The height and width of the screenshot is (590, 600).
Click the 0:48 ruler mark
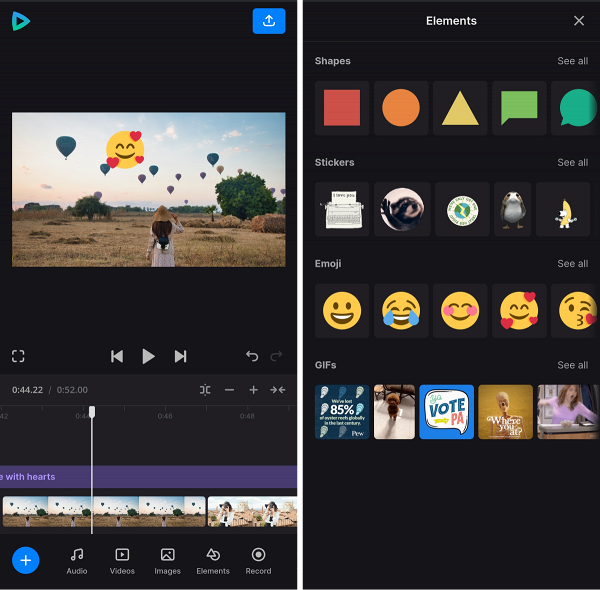(x=247, y=416)
